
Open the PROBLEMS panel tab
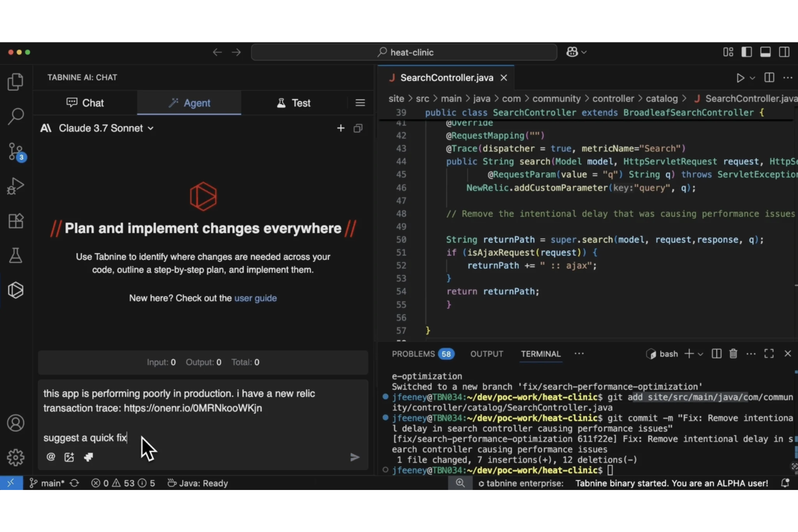(x=423, y=354)
